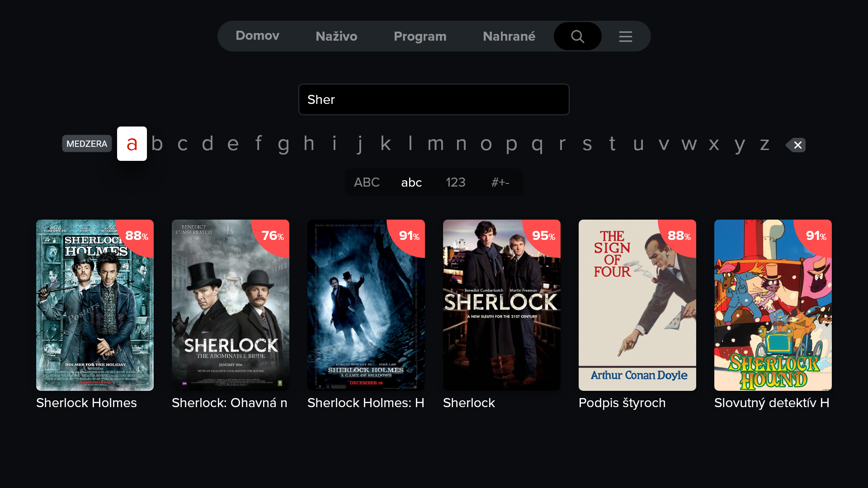Open the search icon in the navigation bar
The width and height of the screenshot is (868, 488).
point(577,36)
